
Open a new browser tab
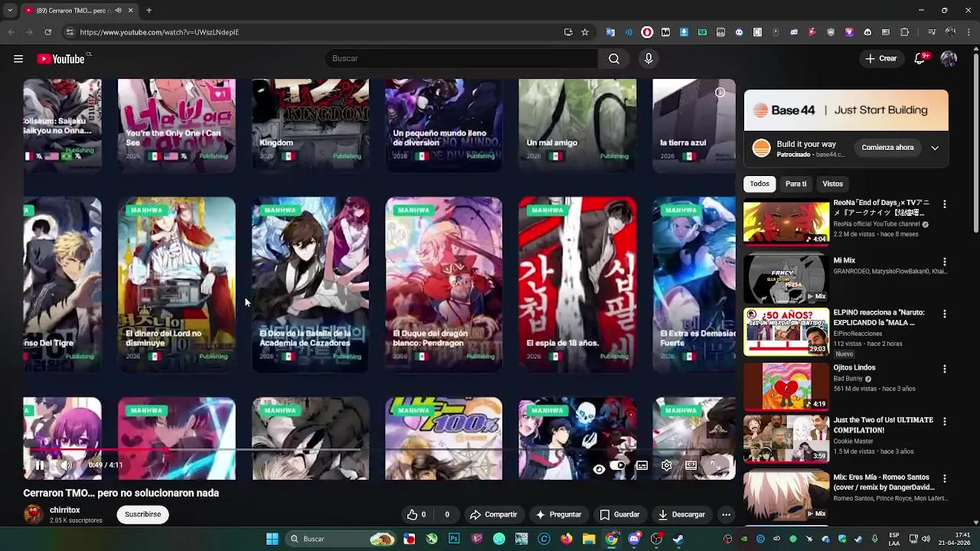pyautogui.click(x=149, y=11)
